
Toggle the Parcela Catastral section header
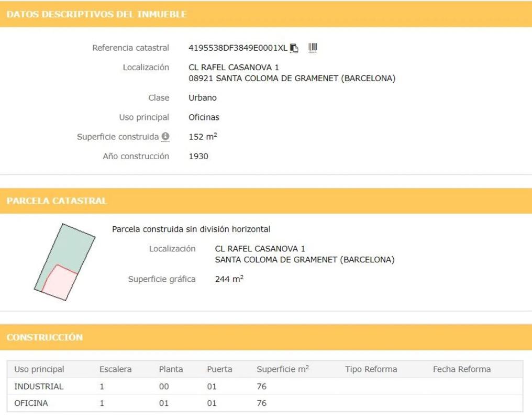(57, 201)
